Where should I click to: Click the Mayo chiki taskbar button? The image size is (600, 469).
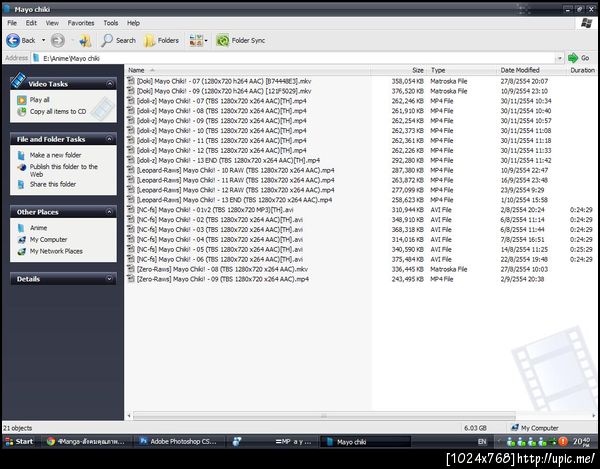[365, 441]
